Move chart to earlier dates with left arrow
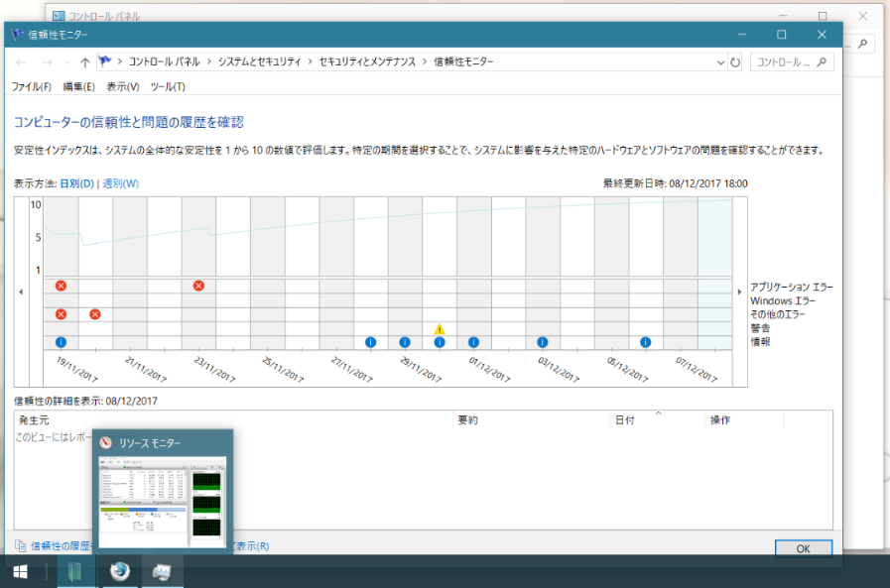The image size is (890, 588). point(21,292)
